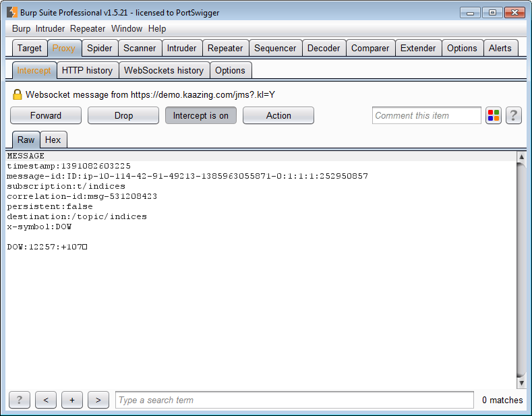Click the padlock icon beside the websocket message
This screenshot has height=416, width=532.
pos(18,94)
